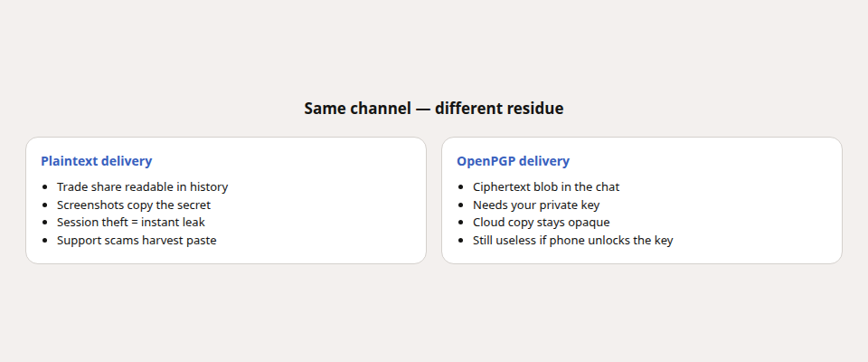Viewport: 868px width, 362px height.
Task: Select the 'OpenPGP delivery' heading
Action: pos(513,161)
